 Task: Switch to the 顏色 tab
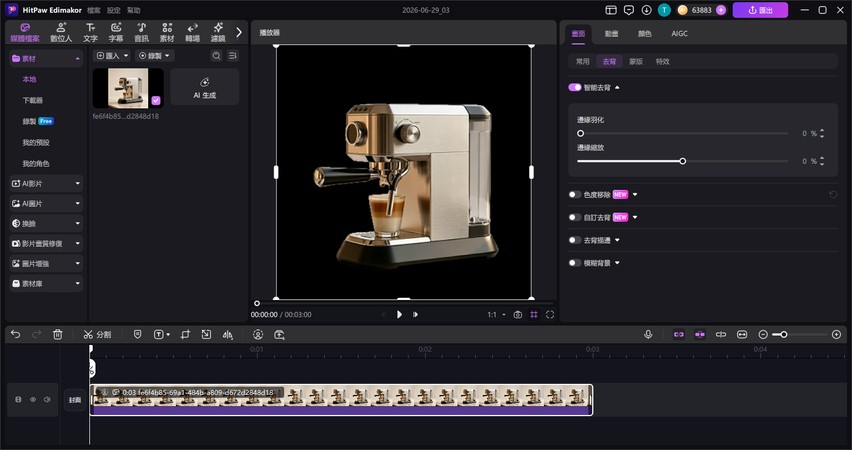click(644, 34)
